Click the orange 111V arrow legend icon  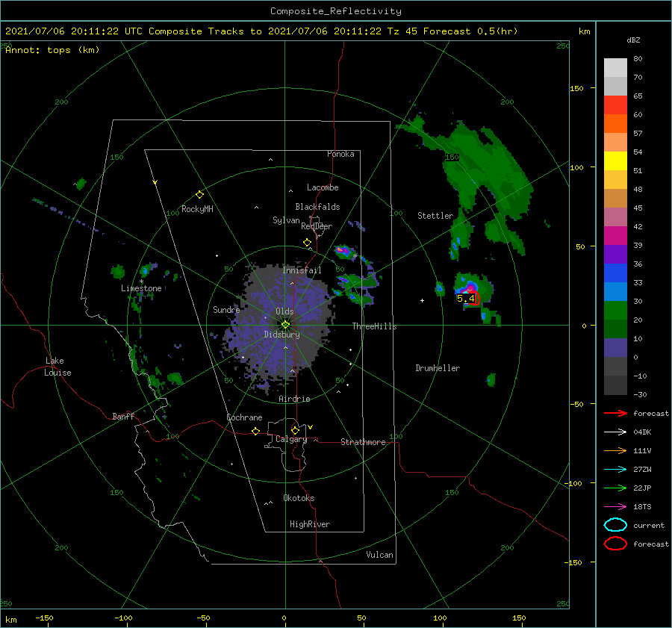click(615, 450)
